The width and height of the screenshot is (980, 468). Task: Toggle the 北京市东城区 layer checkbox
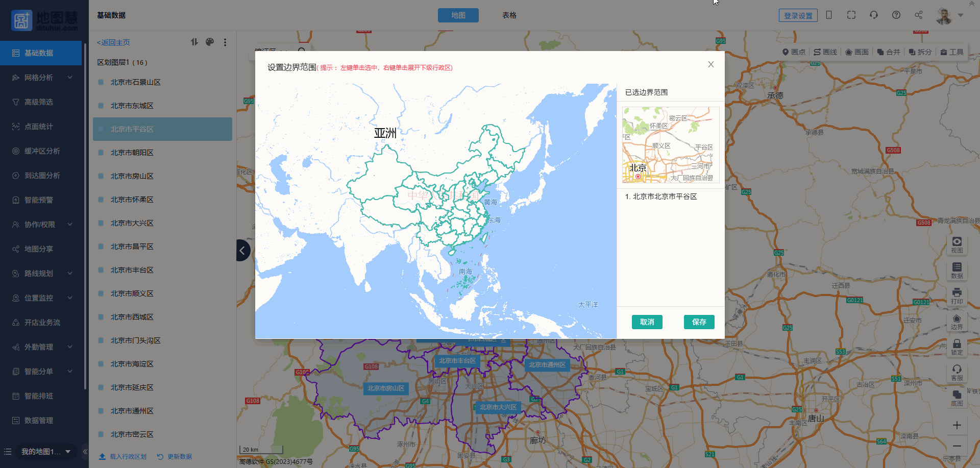point(101,106)
